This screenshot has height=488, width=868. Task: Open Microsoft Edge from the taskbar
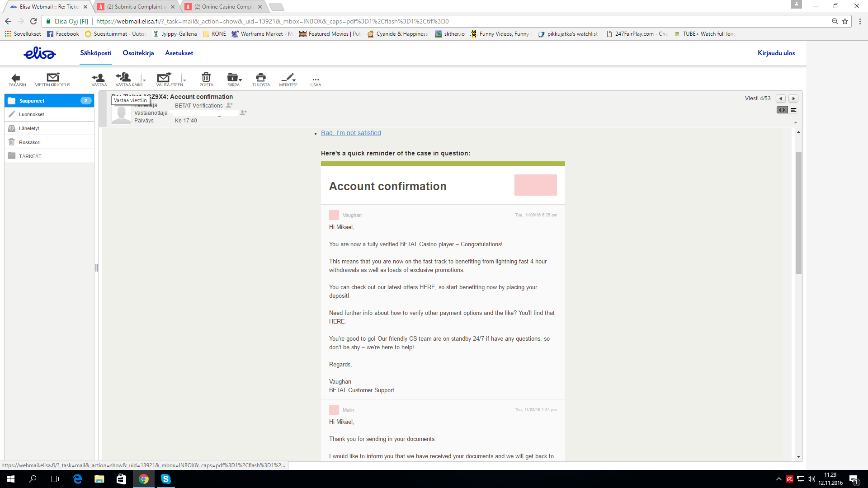[x=77, y=479]
